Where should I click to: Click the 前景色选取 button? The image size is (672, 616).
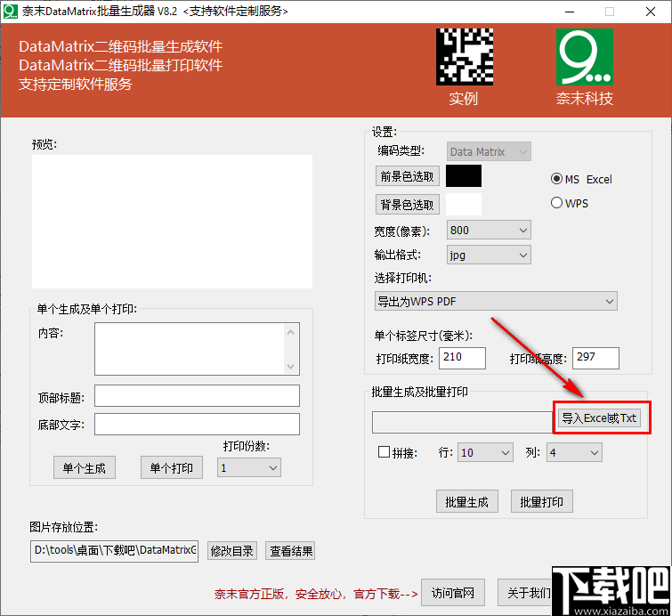pyautogui.click(x=408, y=176)
